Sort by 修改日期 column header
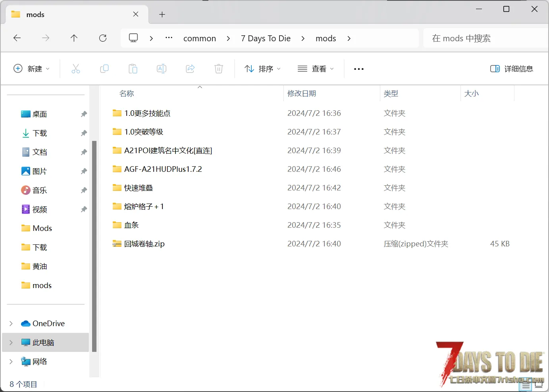The image size is (549, 392). [302, 94]
